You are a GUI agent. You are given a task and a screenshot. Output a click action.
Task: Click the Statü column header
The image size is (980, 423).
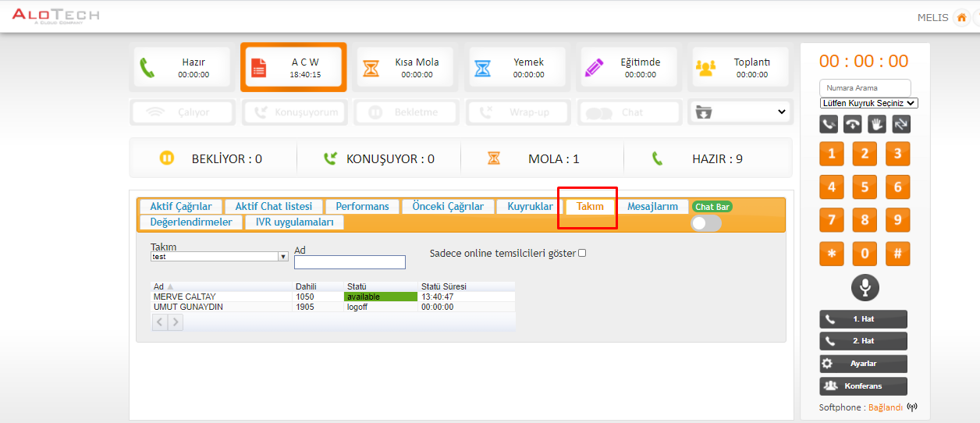coord(381,286)
